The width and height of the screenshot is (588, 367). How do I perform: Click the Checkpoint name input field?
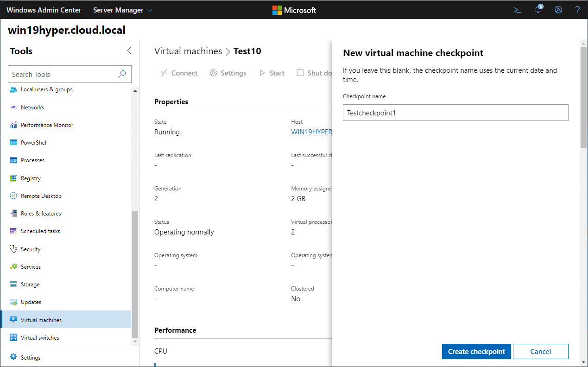455,113
